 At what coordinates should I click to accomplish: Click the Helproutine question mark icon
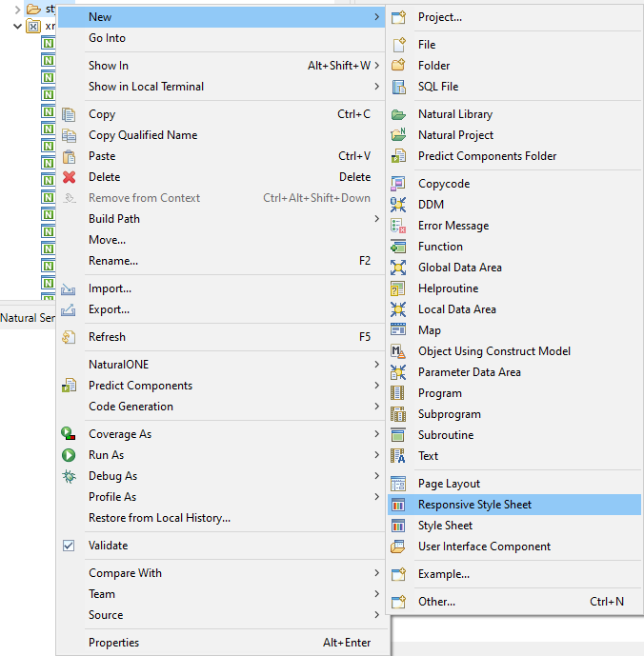[x=398, y=288]
